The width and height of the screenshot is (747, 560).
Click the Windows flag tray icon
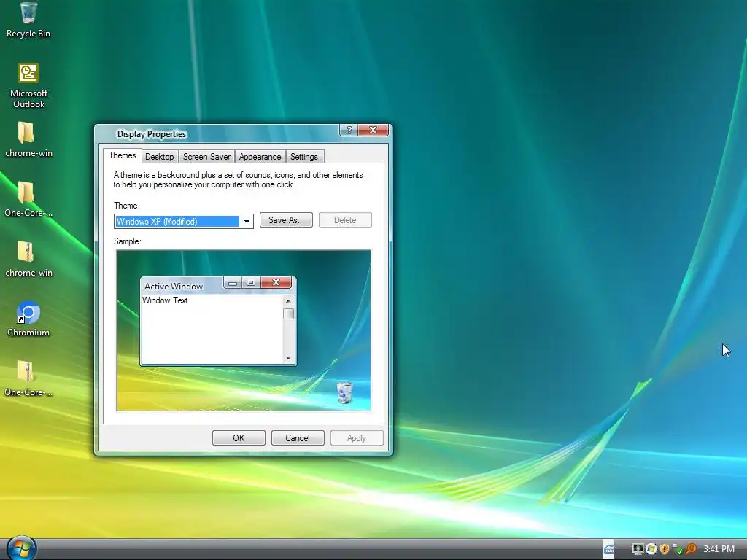click(651, 549)
